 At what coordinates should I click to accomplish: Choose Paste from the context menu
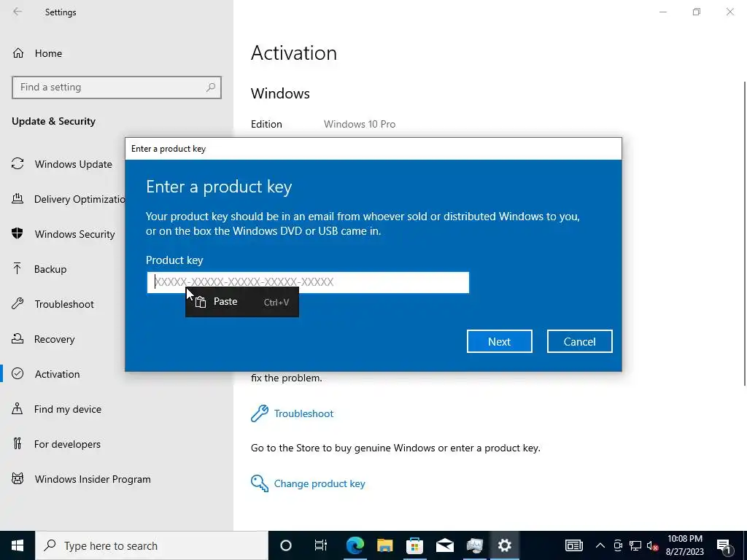[242, 302]
